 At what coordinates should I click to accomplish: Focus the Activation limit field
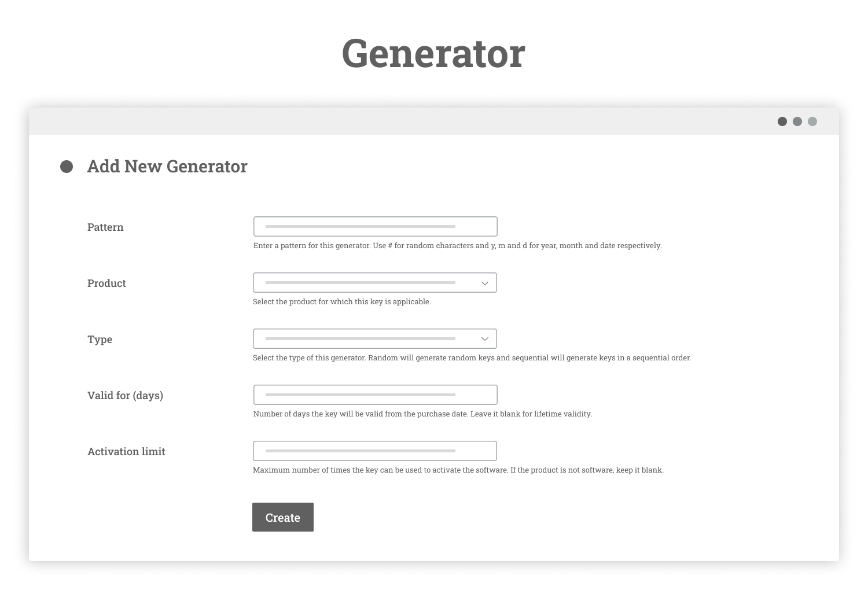pyautogui.click(x=375, y=451)
